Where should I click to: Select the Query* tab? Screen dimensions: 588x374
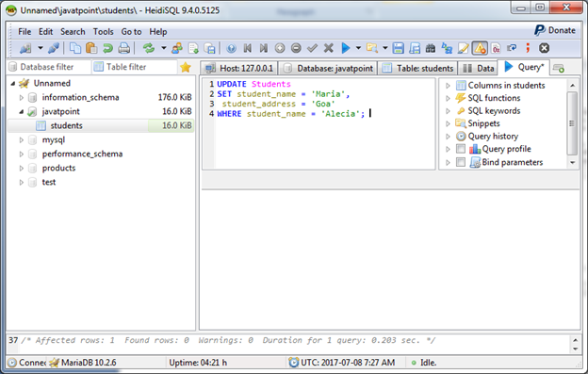click(x=524, y=67)
